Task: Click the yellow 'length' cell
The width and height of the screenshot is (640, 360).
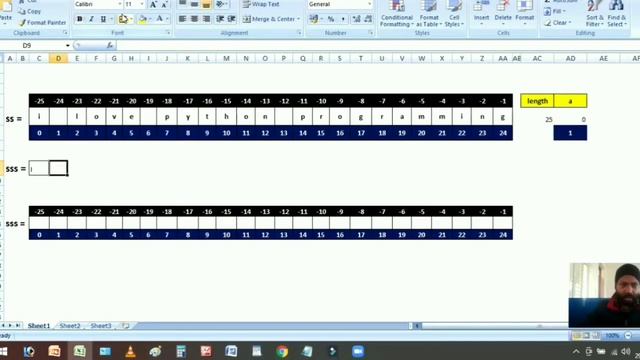Action: click(x=537, y=101)
